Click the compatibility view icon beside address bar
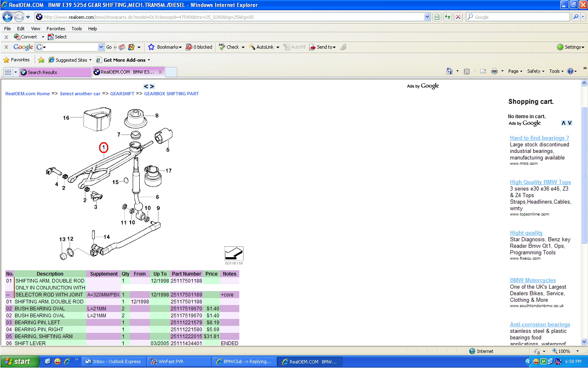Image resolution: width=588 pixels, height=368 pixels. (x=437, y=17)
